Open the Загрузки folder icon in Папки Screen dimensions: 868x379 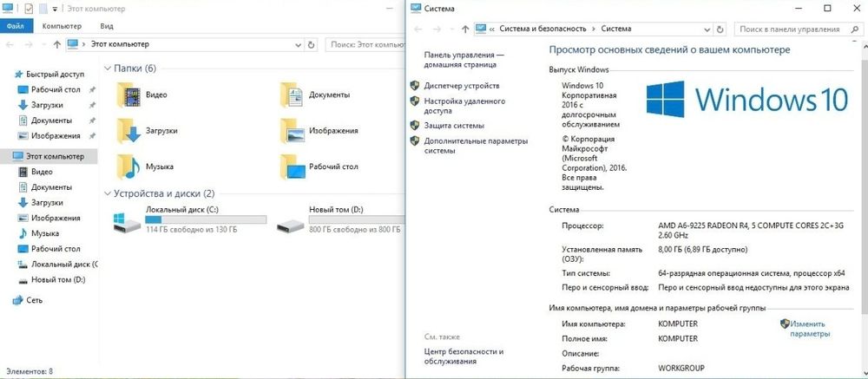(128, 131)
